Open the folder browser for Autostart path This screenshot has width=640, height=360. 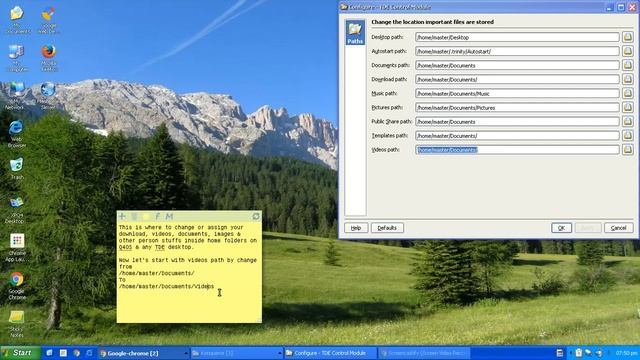tap(627, 51)
